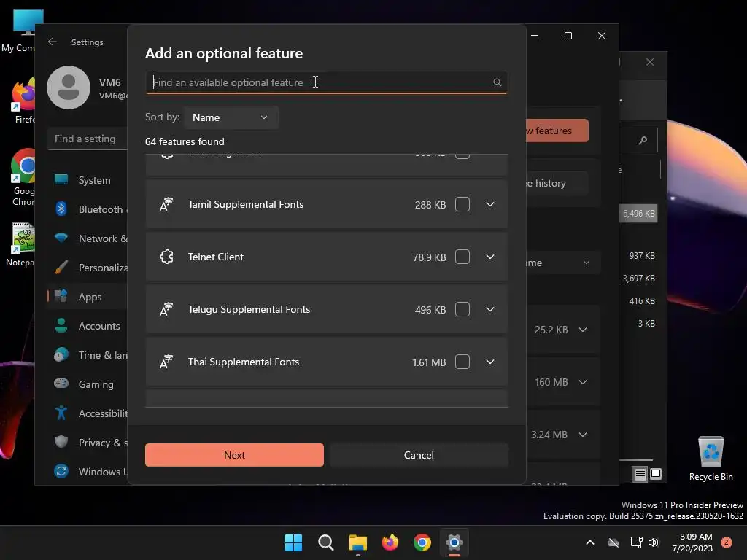Image resolution: width=747 pixels, height=560 pixels.
Task: Click the Thai Supplemental Fonts font icon
Action: 166,362
